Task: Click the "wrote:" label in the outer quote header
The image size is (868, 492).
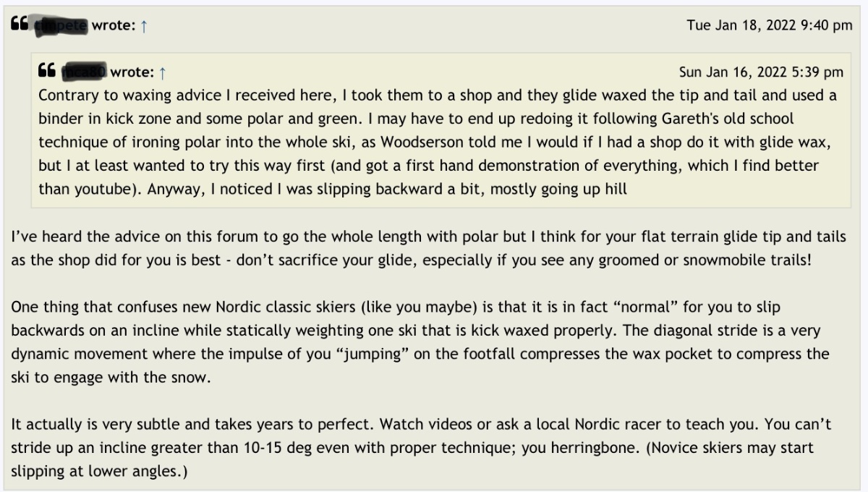Action: 114,26
